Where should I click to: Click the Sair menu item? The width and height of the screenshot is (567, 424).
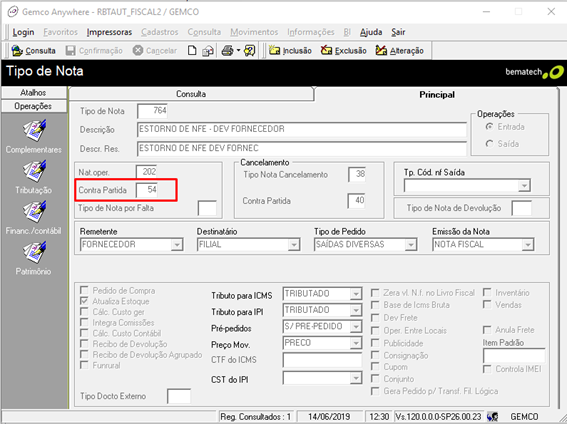pos(398,32)
